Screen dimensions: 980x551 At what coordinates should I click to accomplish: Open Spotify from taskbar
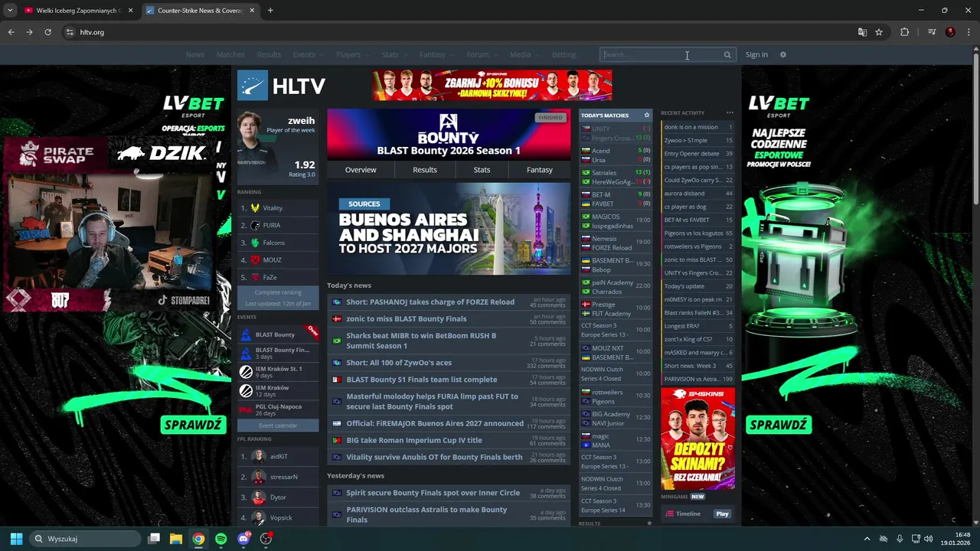pyautogui.click(x=220, y=539)
